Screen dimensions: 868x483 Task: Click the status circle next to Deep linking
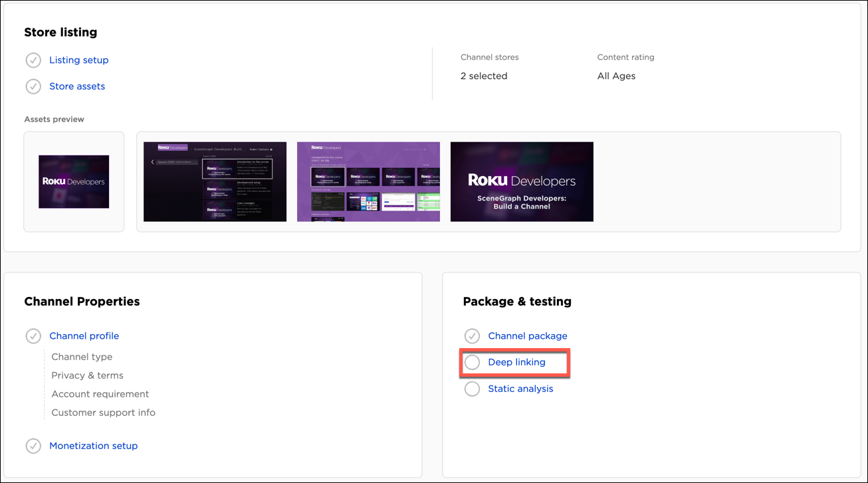[472, 362]
